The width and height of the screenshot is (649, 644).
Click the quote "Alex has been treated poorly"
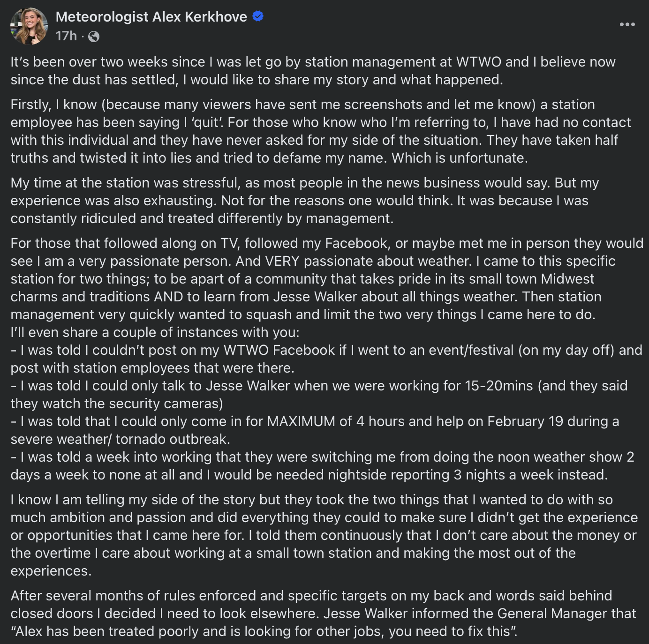264,631
